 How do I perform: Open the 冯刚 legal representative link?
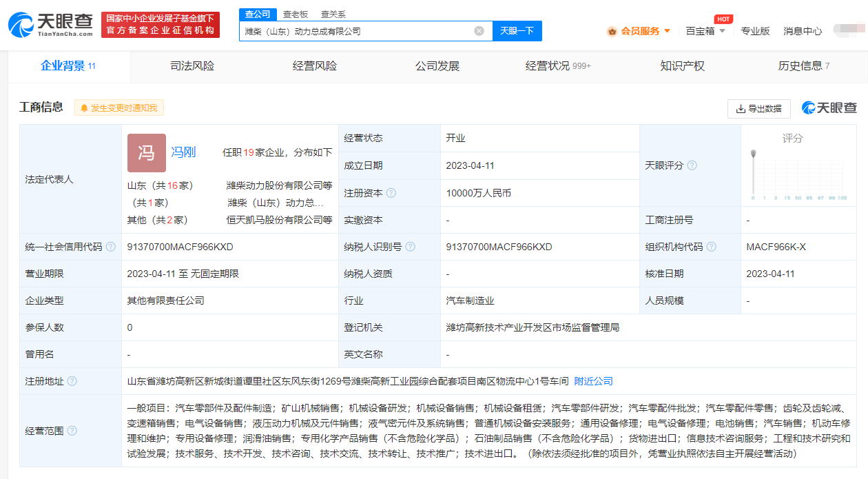183,152
